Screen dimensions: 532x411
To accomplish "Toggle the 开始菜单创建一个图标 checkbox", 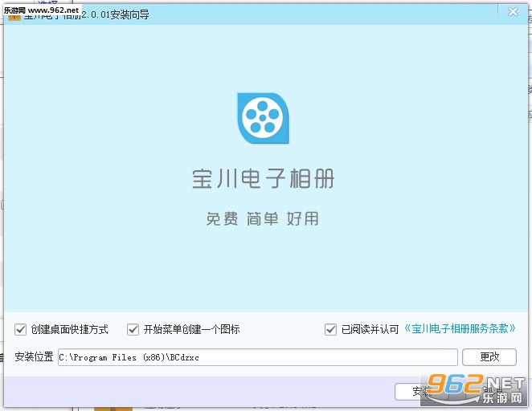I will (x=133, y=329).
